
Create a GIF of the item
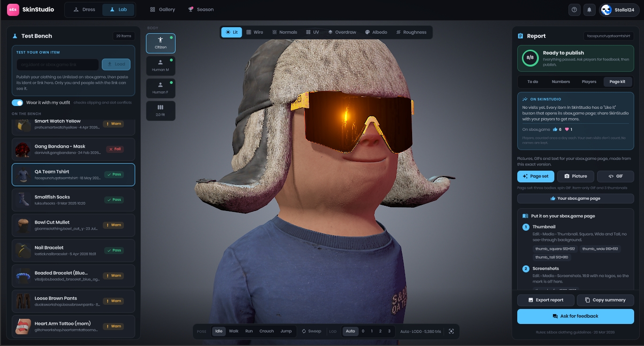click(x=615, y=176)
